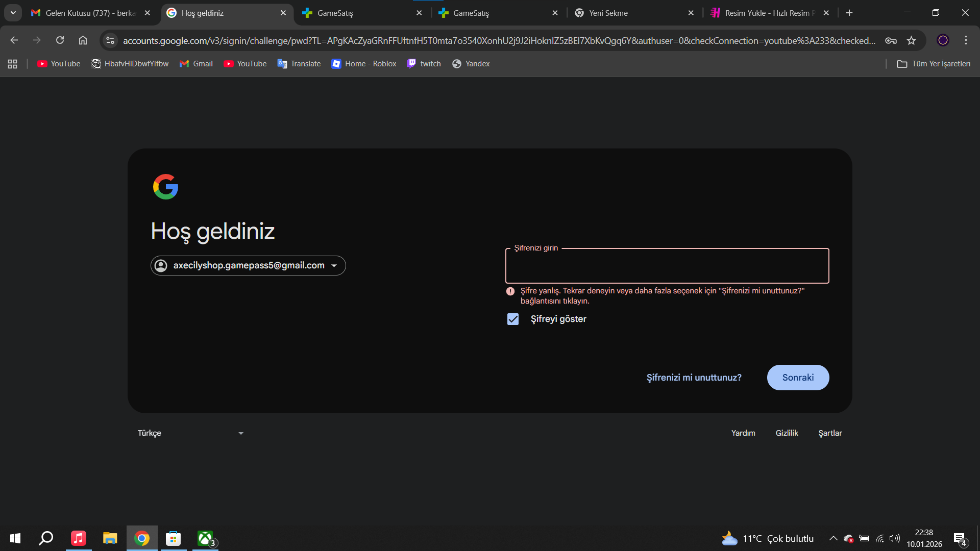The image size is (980, 551).
Task: Open Microsoft Store from taskbar
Action: coord(174,538)
